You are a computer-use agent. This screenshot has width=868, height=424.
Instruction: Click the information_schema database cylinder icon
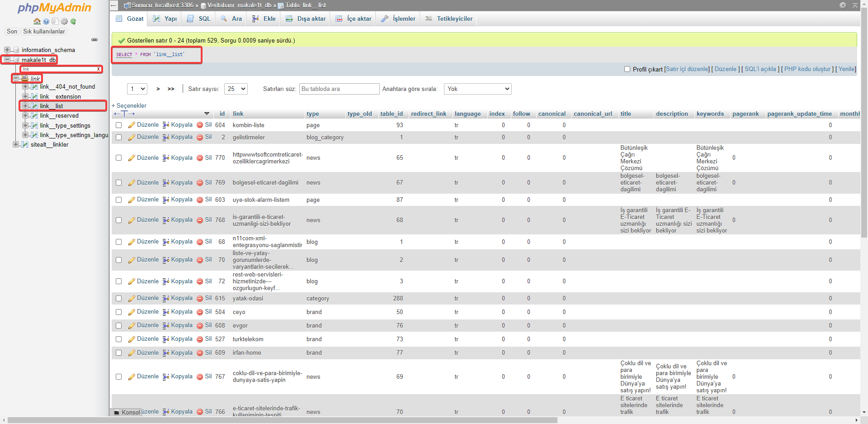coord(16,50)
